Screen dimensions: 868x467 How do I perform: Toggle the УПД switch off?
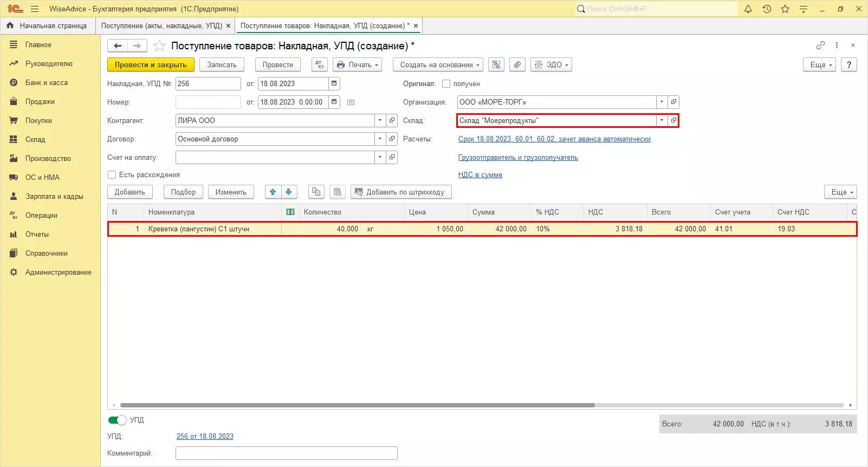pos(117,420)
